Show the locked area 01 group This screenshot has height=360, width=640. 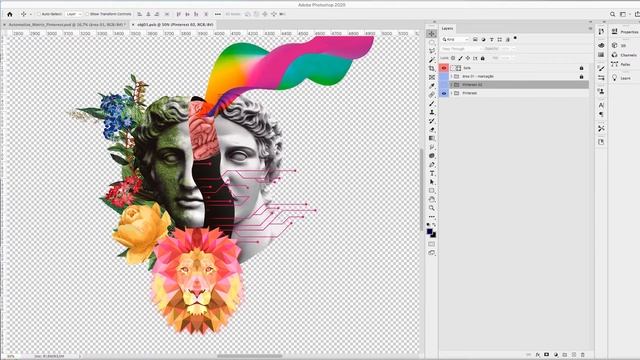[444, 76]
